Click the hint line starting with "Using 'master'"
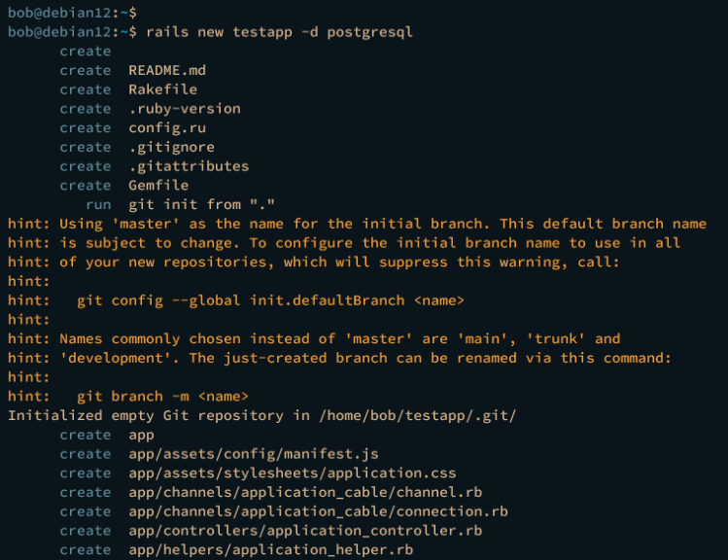The width and height of the screenshot is (728, 560). pos(369,224)
